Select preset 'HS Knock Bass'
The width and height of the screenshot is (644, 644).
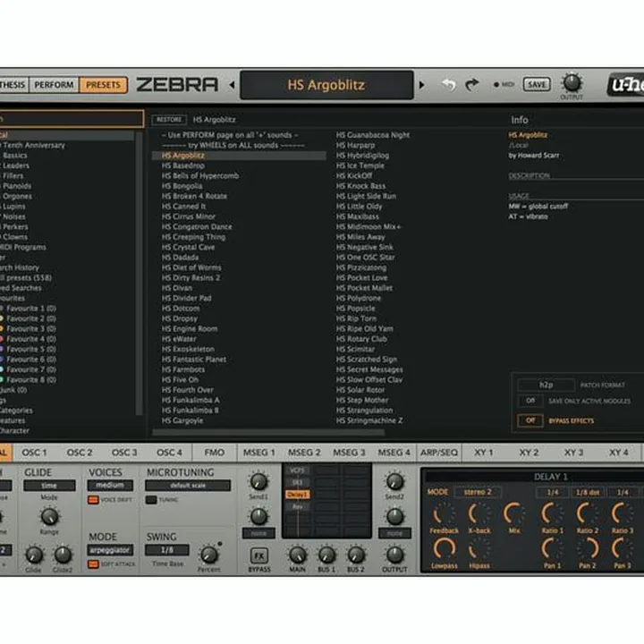(360, 186)
